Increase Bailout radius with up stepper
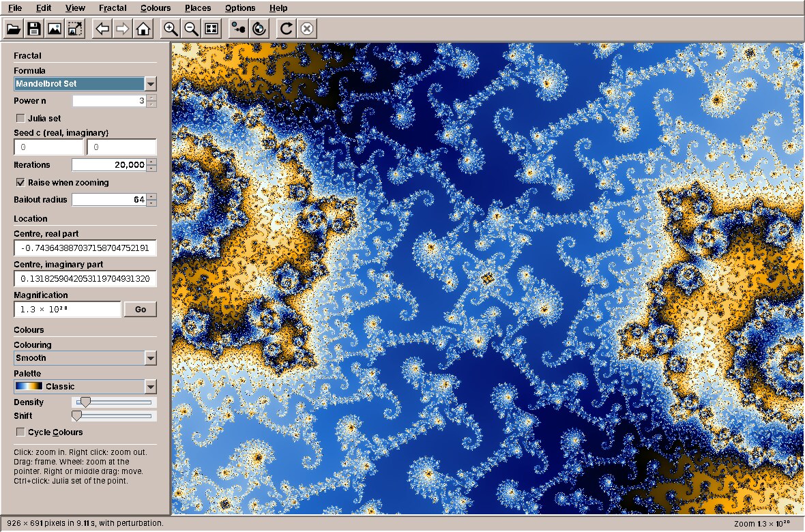This screenshot has height=532, width=805. tap(151, 196)
